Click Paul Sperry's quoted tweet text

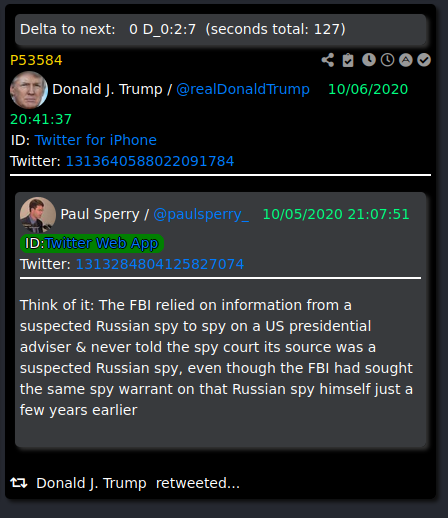216,358
